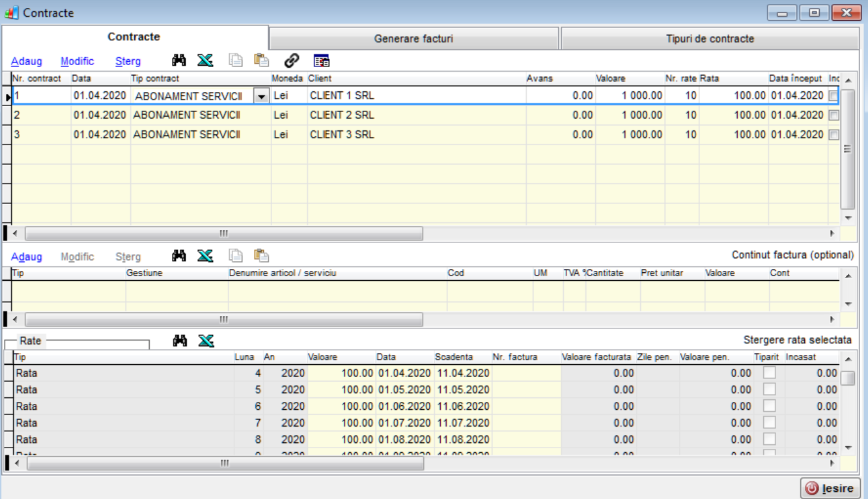Click the Denumire articol / serviciu column header
Screen dimensions: 868x499
coord(337,273)
